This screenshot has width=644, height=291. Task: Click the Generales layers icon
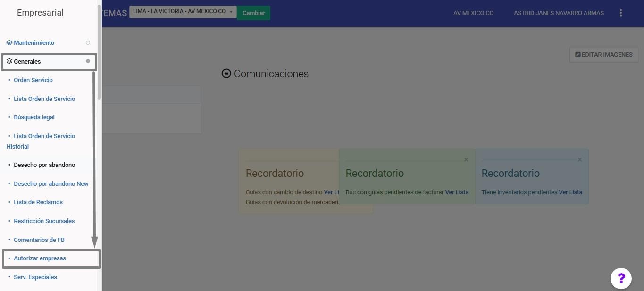pos(9,62)
